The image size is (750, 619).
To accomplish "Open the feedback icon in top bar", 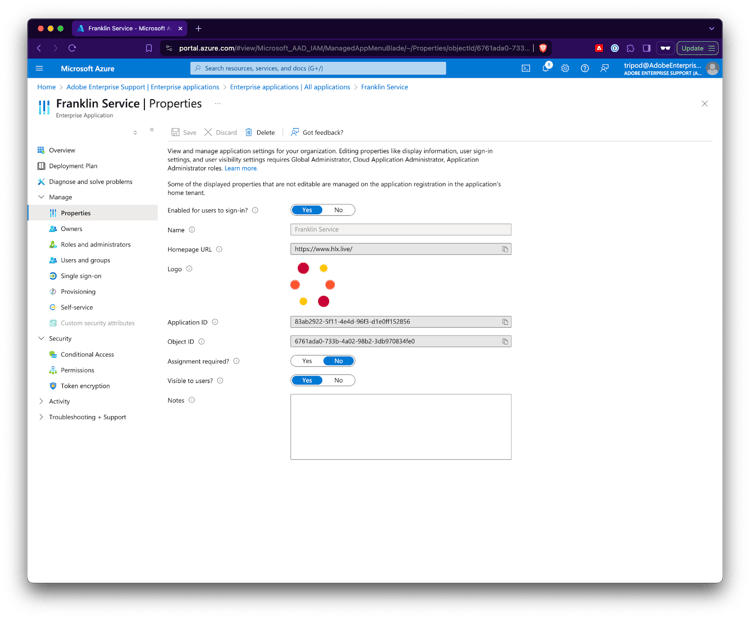I will tap(605, 68).
